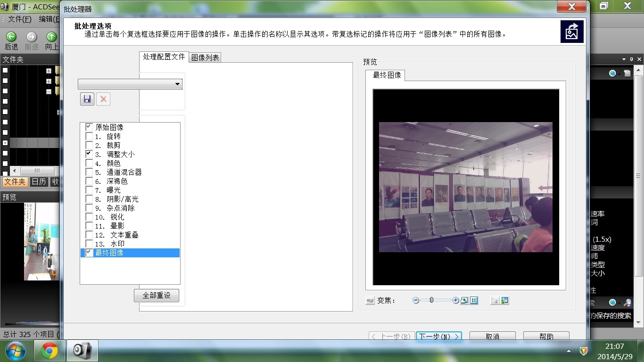The width and height of the screenshot is (644, 362).
Task: Click the shield icon in system tray
Action: [x=583, y=351]
